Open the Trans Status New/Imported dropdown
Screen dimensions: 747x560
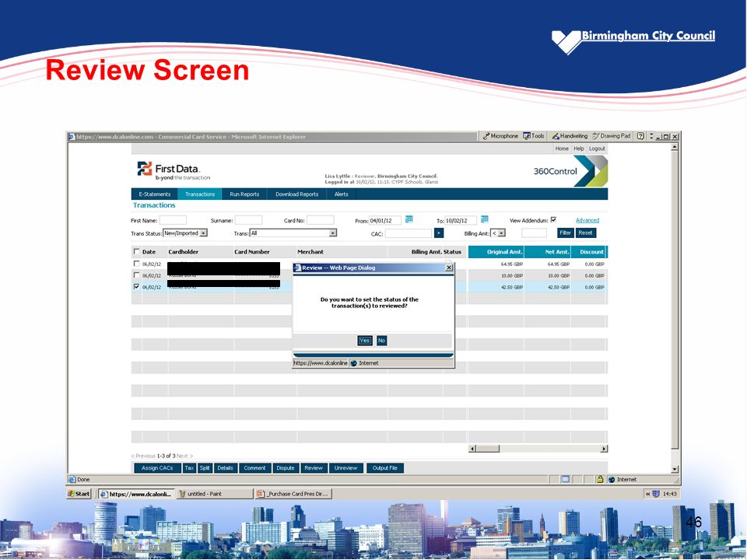[185, 233]
